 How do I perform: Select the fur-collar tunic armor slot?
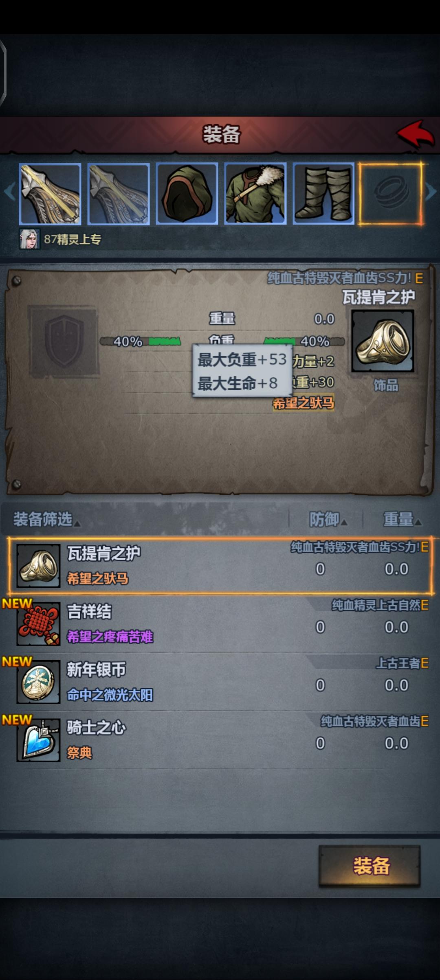(255, 194)
